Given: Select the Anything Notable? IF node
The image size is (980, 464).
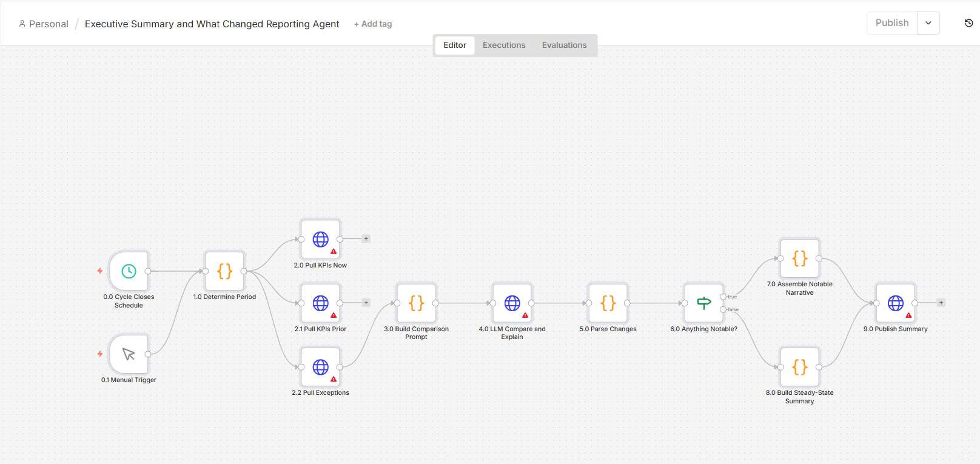Looking at the screenshot, I should click(x=703, y=303).
